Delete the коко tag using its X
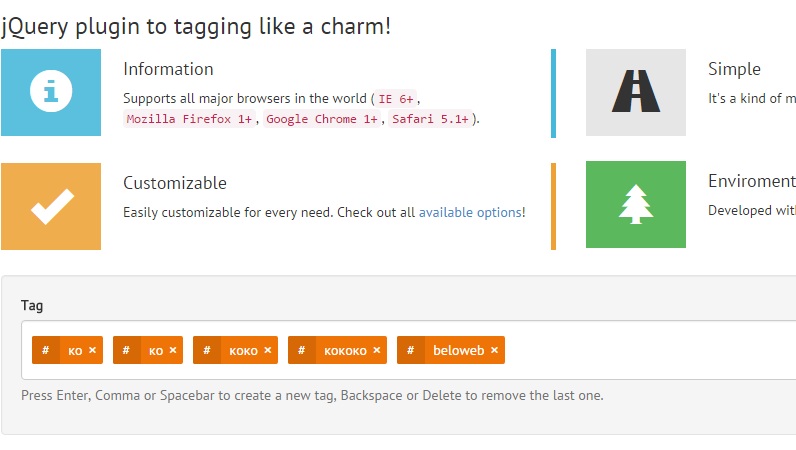This screenshot has width=796, height=450. pos(268,350)
